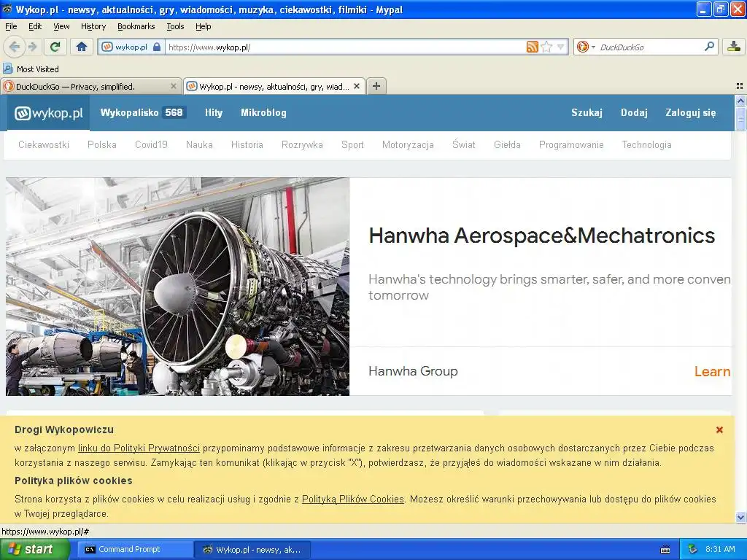Select the Historia category

point(247,145)
